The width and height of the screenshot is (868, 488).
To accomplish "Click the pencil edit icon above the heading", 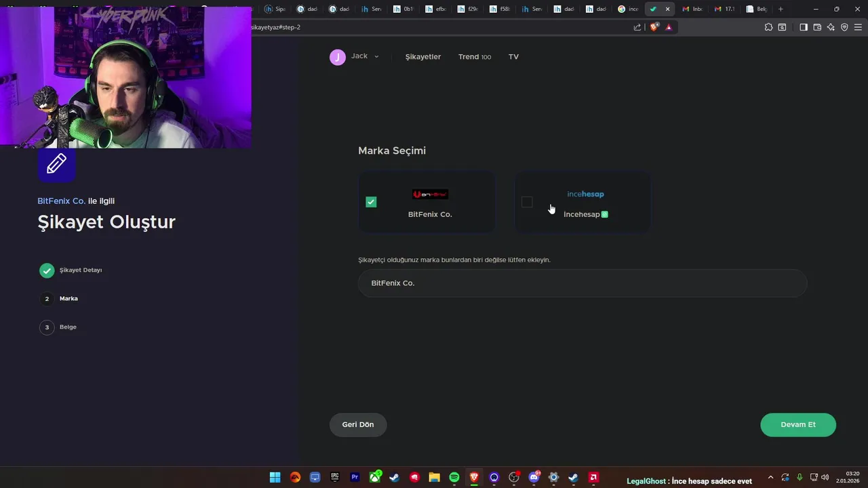I will [x=56, y=163].
